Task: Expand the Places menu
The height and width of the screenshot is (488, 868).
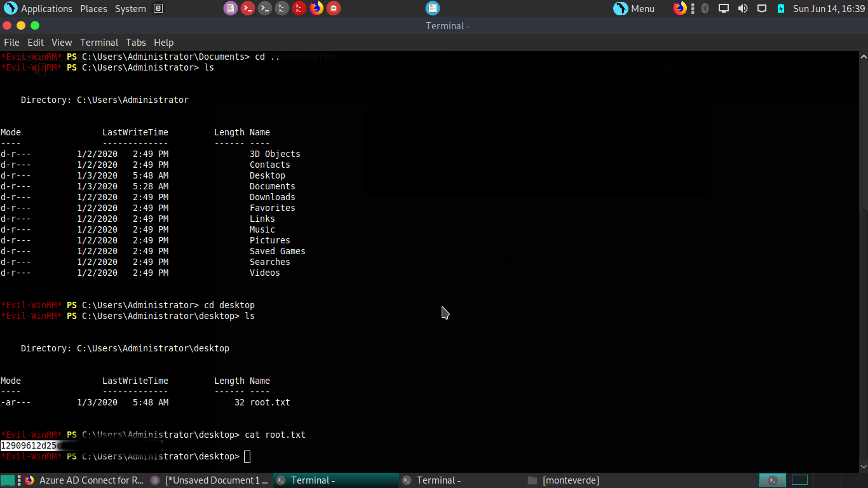Action: point(93,9)
